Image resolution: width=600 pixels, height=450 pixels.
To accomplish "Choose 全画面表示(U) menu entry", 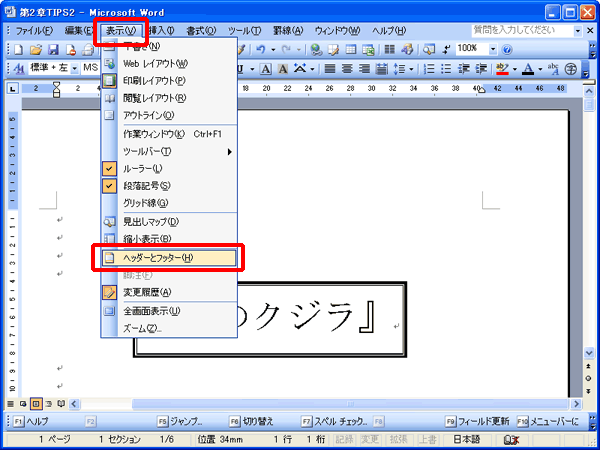I will [x=169, y=311].
